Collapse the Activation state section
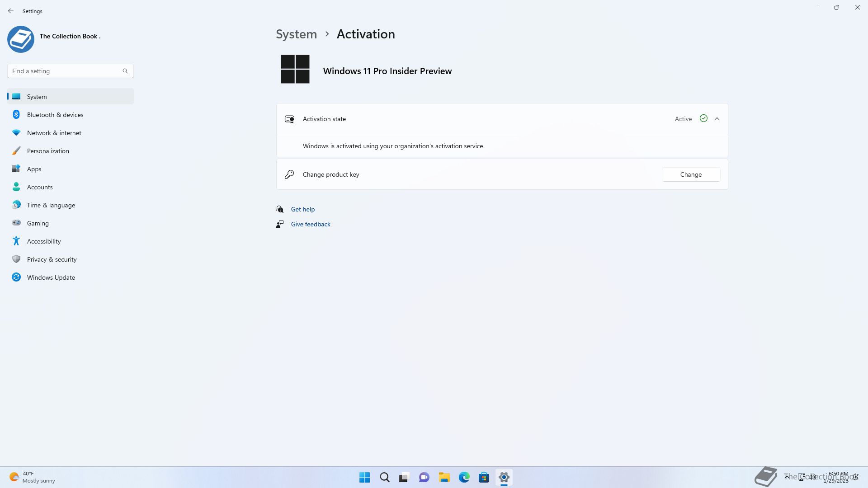This screenshot has width=868, height=488. [717, 119]
